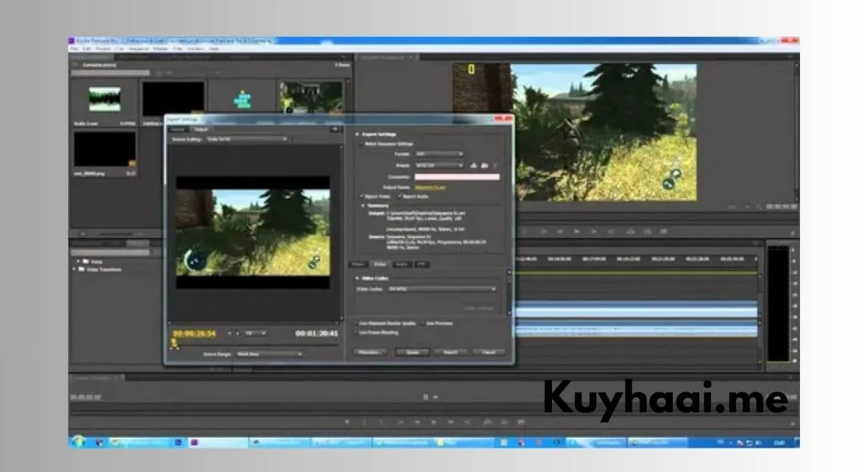Click the current timecode 00:00:26:34
Image resolution: width=868 pixels, height=472 pixels.
tap(194, 334)
